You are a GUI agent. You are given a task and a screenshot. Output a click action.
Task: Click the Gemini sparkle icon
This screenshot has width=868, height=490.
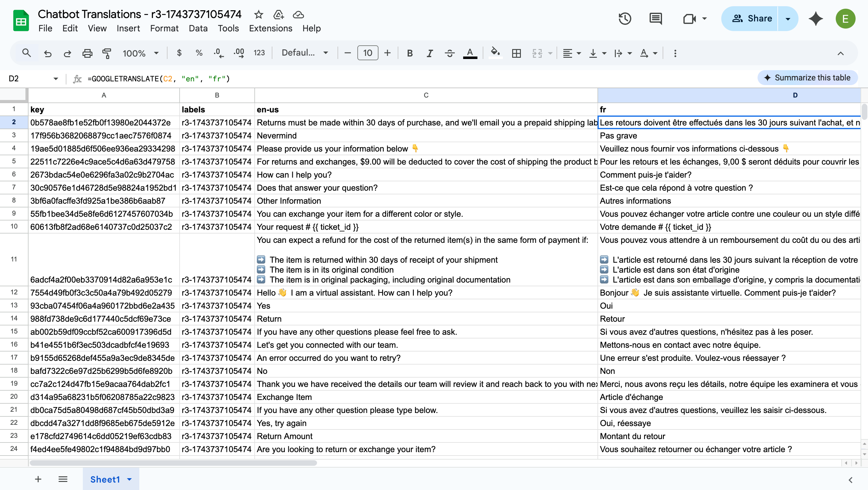816,19
